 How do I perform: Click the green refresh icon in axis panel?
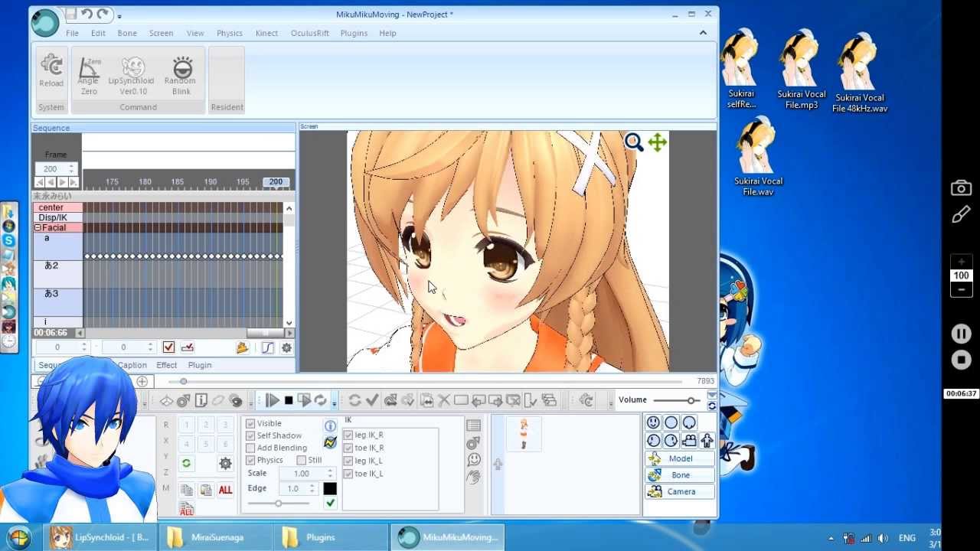(186, 463)
